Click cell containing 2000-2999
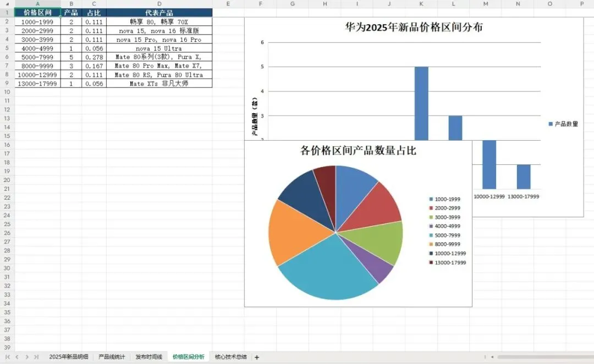The height and width of the screenshot is (364, 594). click(x=37, y=31)
